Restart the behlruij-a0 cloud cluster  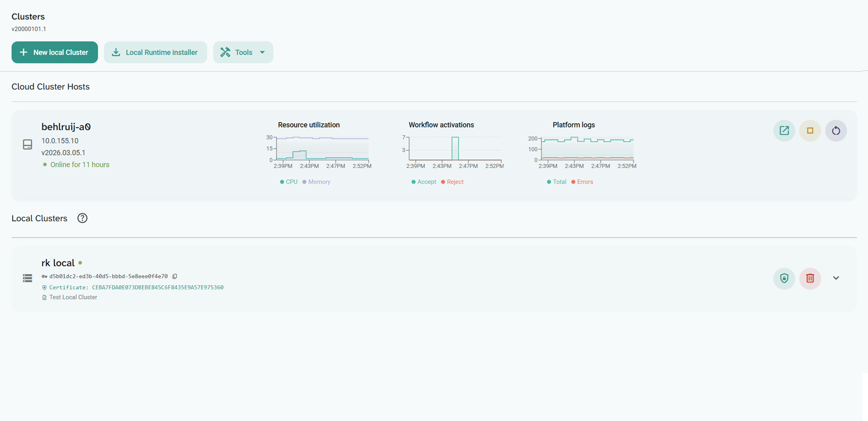click(836, 131)
